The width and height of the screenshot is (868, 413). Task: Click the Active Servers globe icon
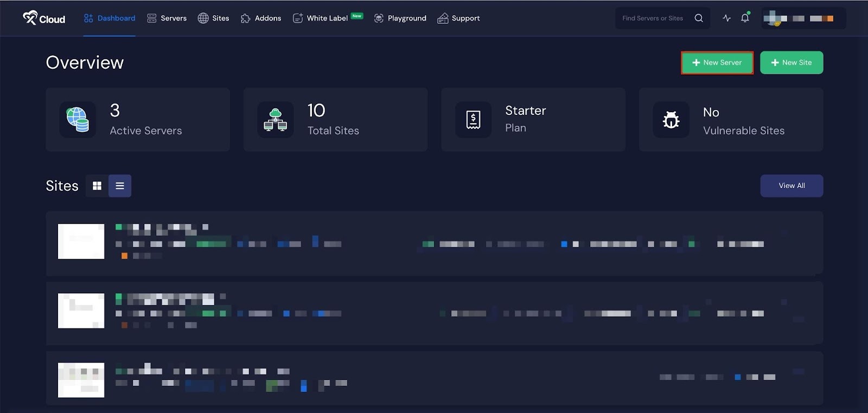click(x=78, y=120)
